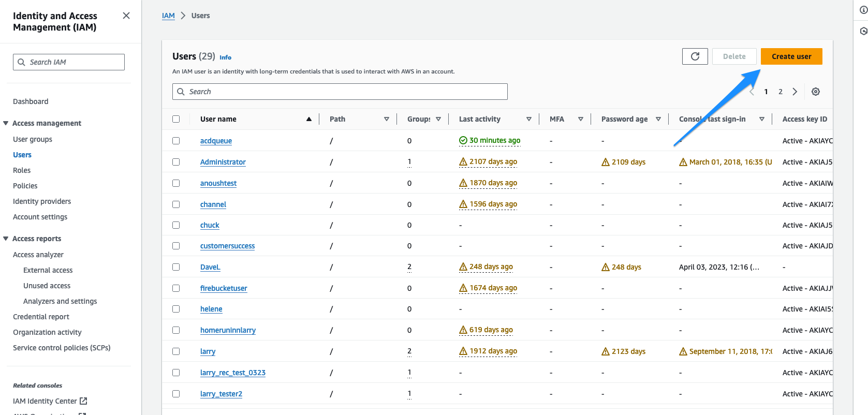The width and height of the screenshot is (868, 415).
Task: Open MFA column dropdown
Action: [581, 119]
